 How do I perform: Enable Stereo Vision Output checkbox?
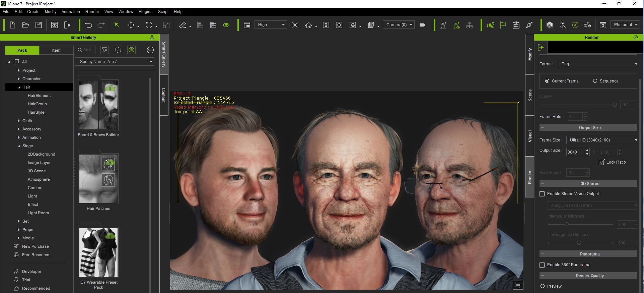point(542,194)
